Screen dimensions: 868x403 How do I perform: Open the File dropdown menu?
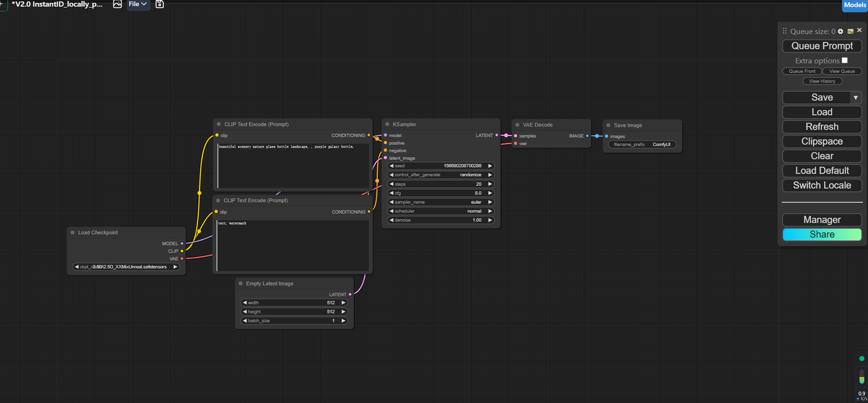coord(138,4)
